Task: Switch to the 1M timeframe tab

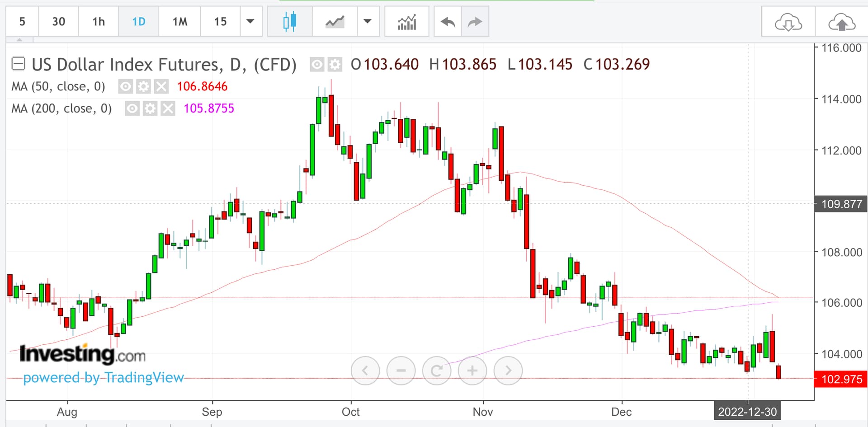Action: coord(179,22)
